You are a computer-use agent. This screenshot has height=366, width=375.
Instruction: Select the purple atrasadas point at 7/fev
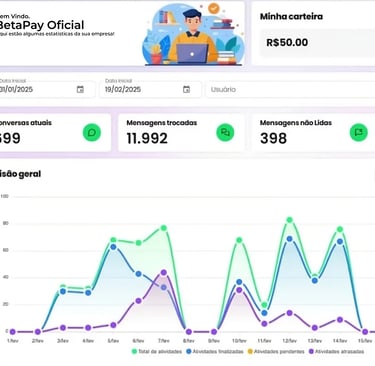(164, 273)
